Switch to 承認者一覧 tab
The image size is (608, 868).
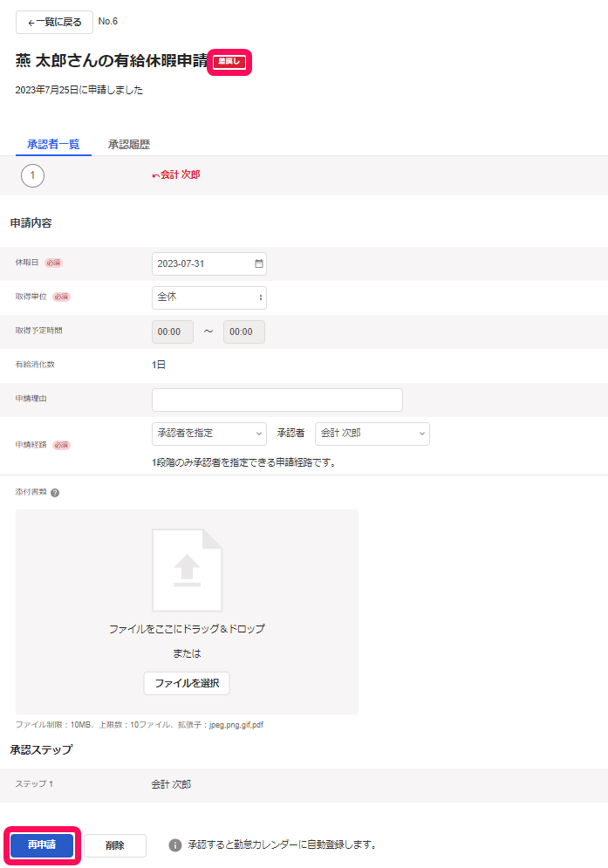(53, 145)
